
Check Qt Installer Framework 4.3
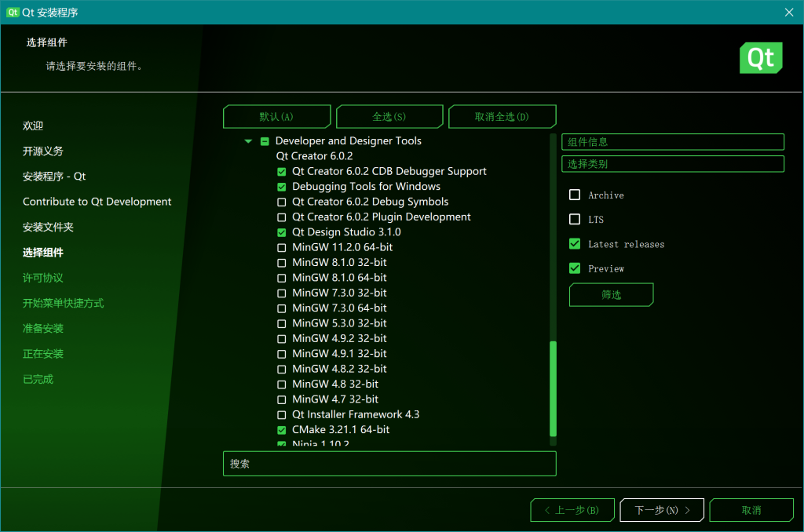coord(282,414)
